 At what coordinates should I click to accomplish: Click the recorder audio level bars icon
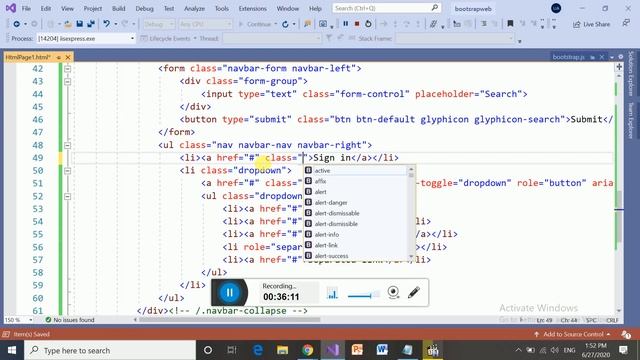point(333,293)
